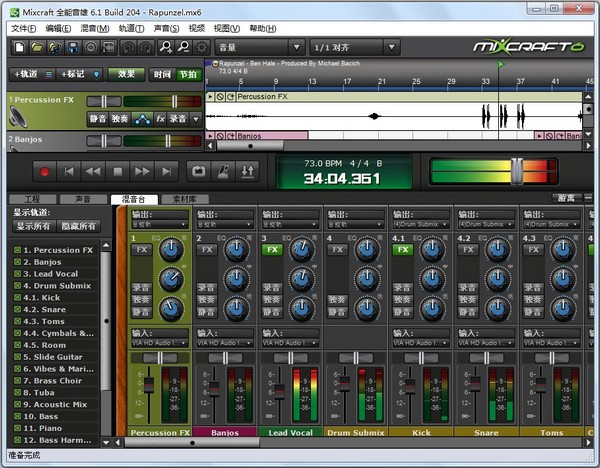Click the mix down to file toolbar icon
Viewport: 600px width, 468px height.
point(108,47)
